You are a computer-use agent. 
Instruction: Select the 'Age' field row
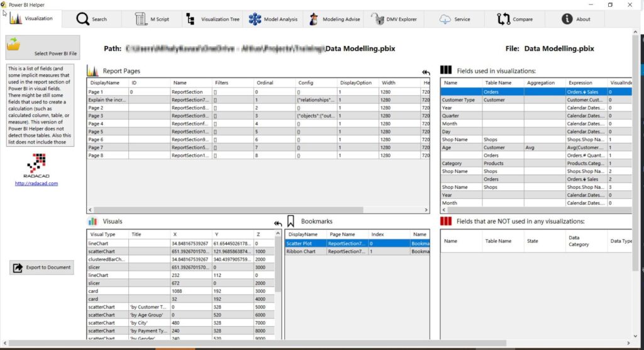click(x=536, y=148)
